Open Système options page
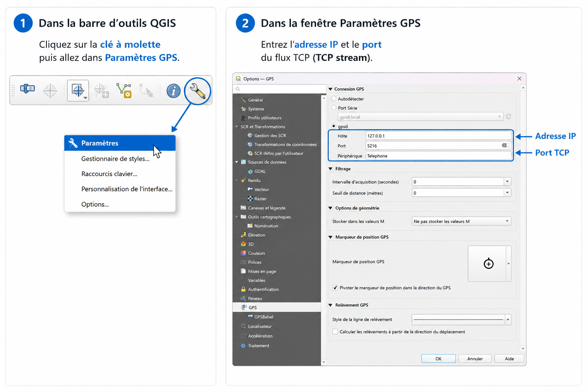The image size is (588, 392). coord(256,109)
